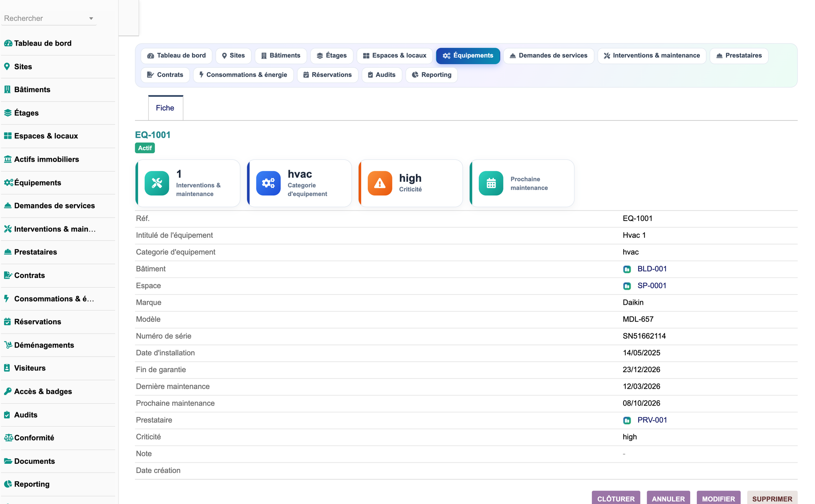Open the BLD-001 building link
Image resolution: width=815 pixels, height=504 pixels.
(652, 269)
